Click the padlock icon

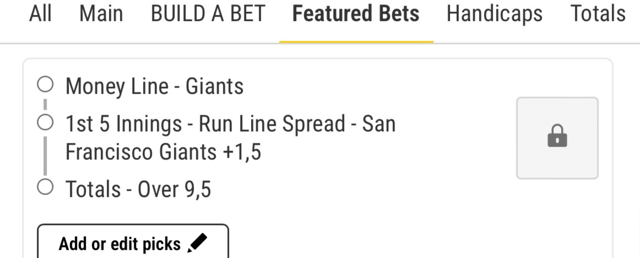click(557, 136)
